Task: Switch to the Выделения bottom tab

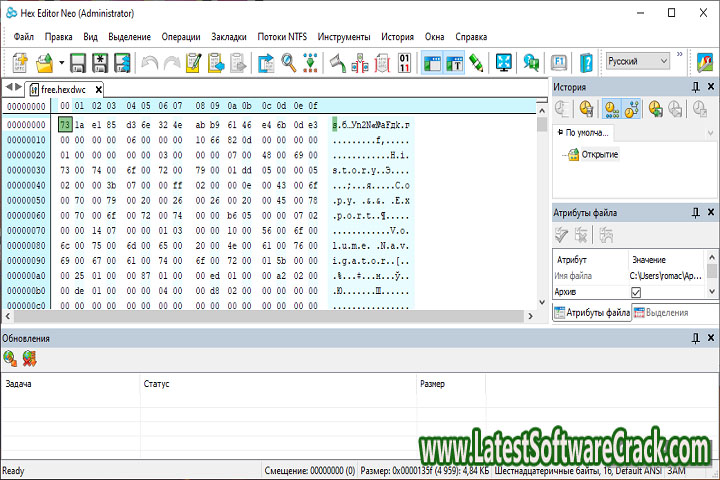Action: tap(661, 313)
